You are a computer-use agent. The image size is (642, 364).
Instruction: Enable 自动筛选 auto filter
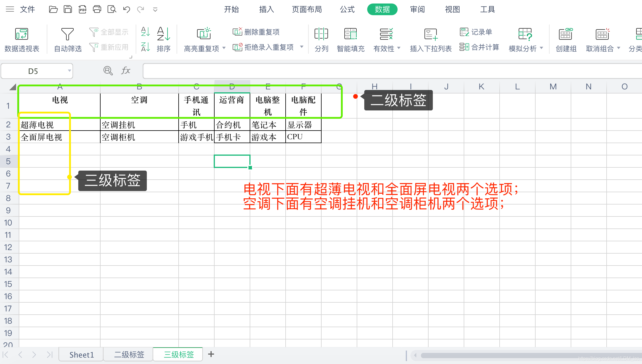click(68, 40)
